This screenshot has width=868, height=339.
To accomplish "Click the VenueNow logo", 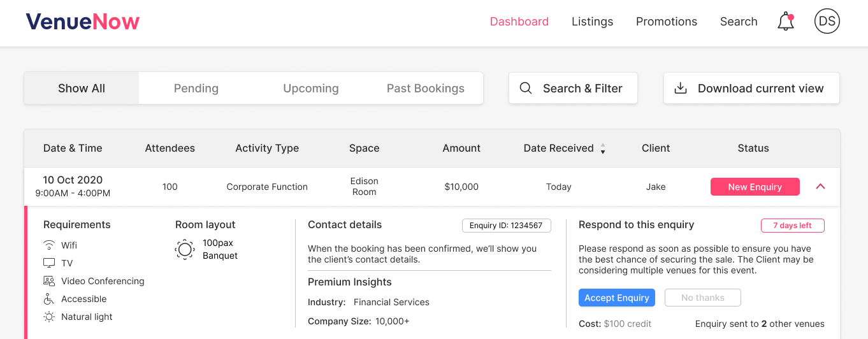I will click(83, 22).
